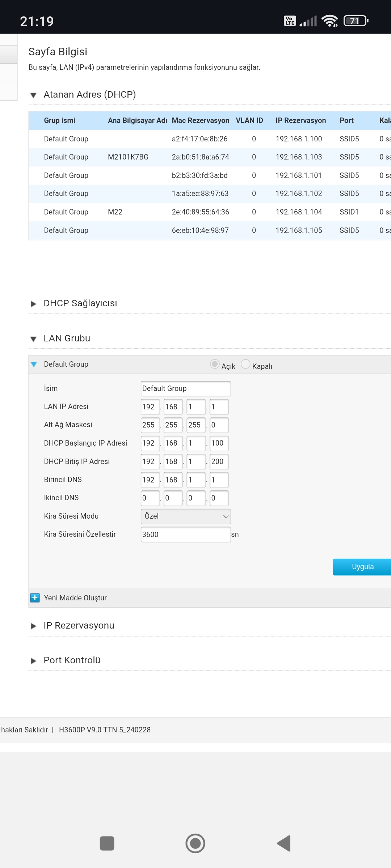Click DHCP Bitiş IP last octet 200
The image size is (391, 868).
coord(219,461)
